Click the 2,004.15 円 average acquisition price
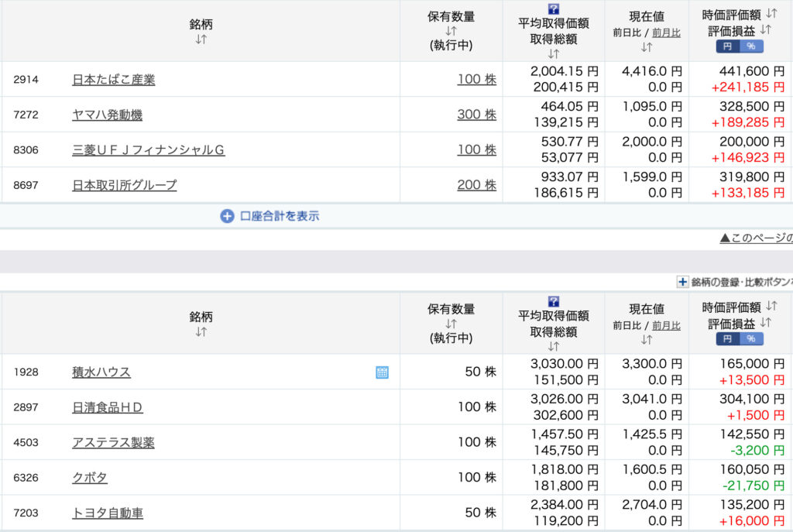793x532 pixels. (565, 71)
